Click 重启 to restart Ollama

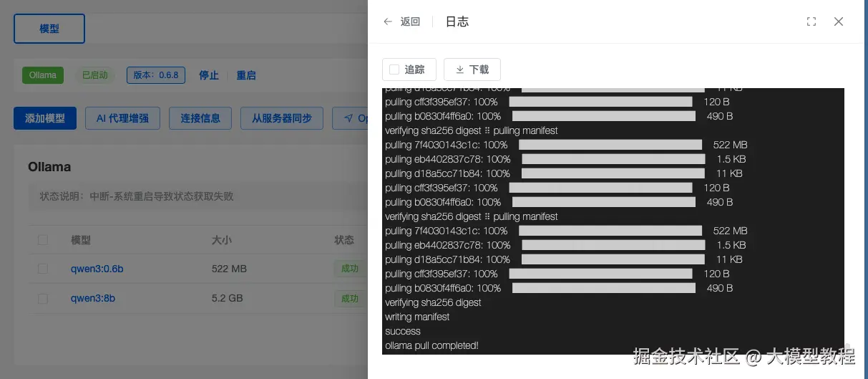[x=246, y=75]
